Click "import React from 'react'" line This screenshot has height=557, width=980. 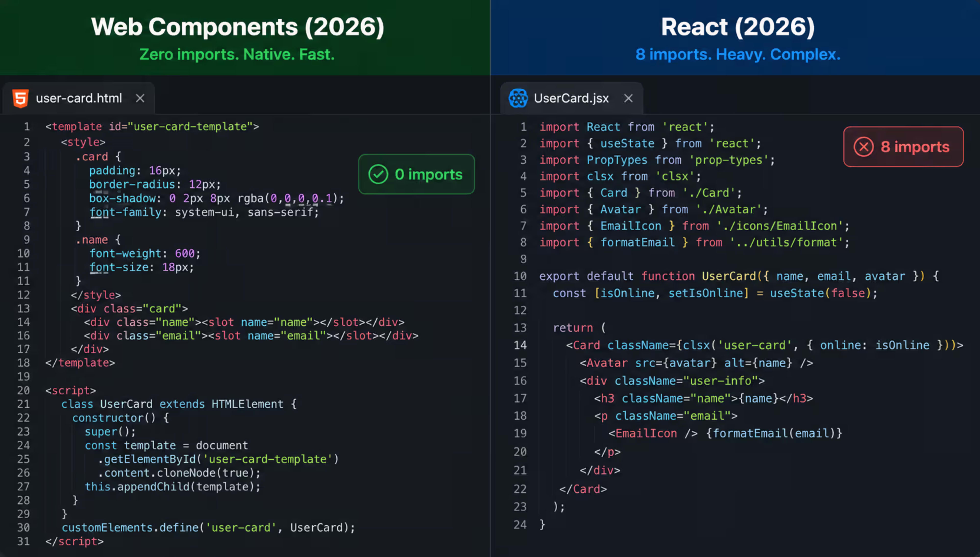coord(627,127)
